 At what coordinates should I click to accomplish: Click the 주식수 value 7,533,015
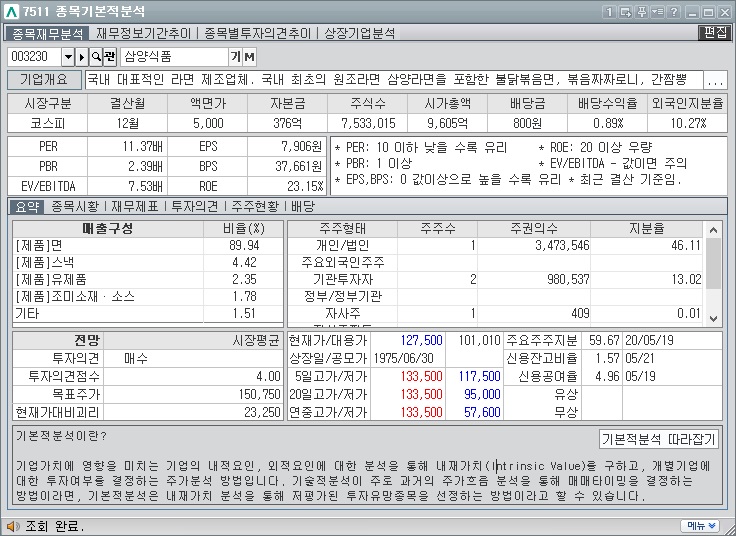pos(368,123)
